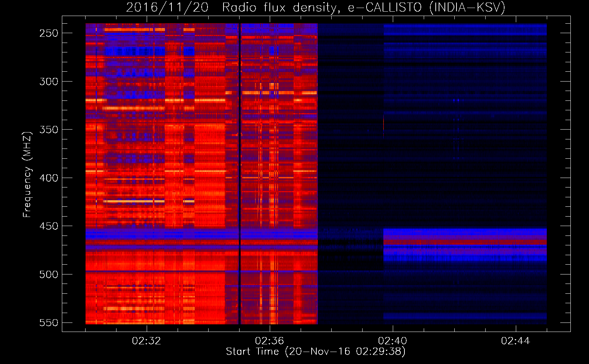
Task: Click the 250 frequency tick label
Action: click(x=49, y=33)
